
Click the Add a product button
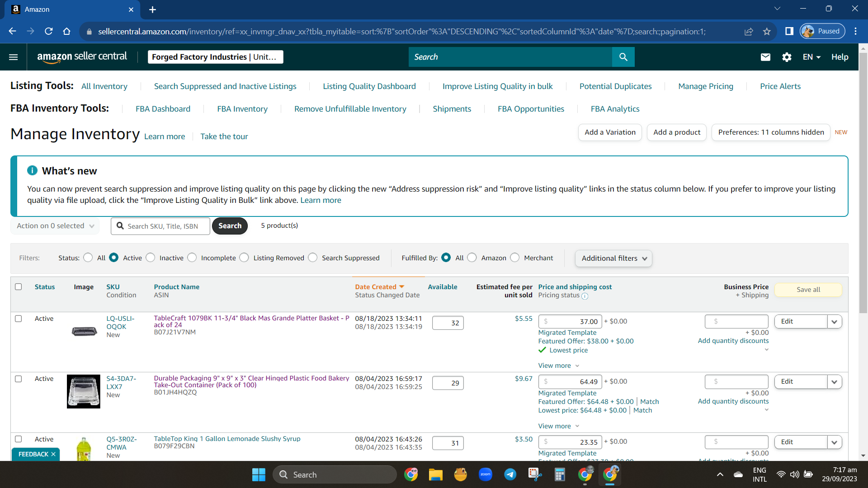[677, 132]
